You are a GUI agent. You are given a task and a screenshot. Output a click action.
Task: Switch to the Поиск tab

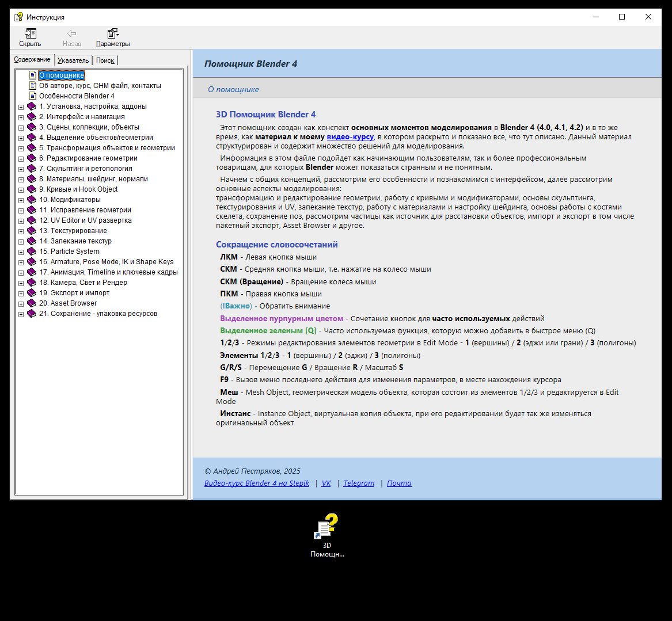105,60
